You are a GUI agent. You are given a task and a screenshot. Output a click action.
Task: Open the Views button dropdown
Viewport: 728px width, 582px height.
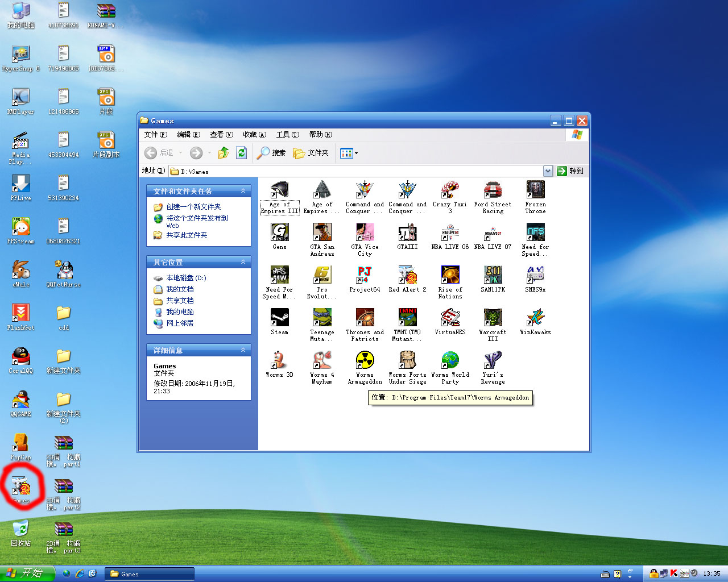349,153
